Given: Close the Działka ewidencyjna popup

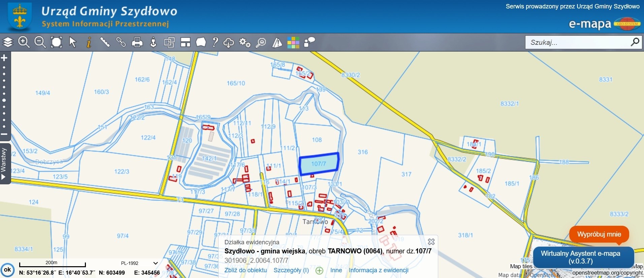Looking at the screenshot, I should [431, 242].
